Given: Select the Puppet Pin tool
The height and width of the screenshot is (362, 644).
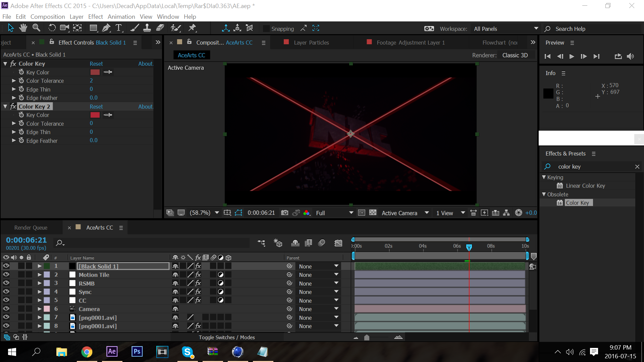Looking at the screenshot, I should [x=192, y=28].
